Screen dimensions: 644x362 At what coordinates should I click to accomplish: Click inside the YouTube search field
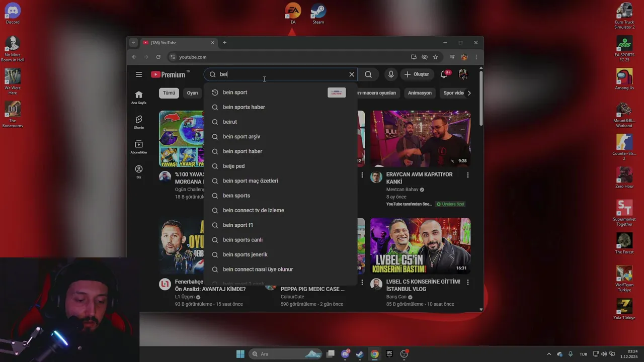(x=282, y=74)
